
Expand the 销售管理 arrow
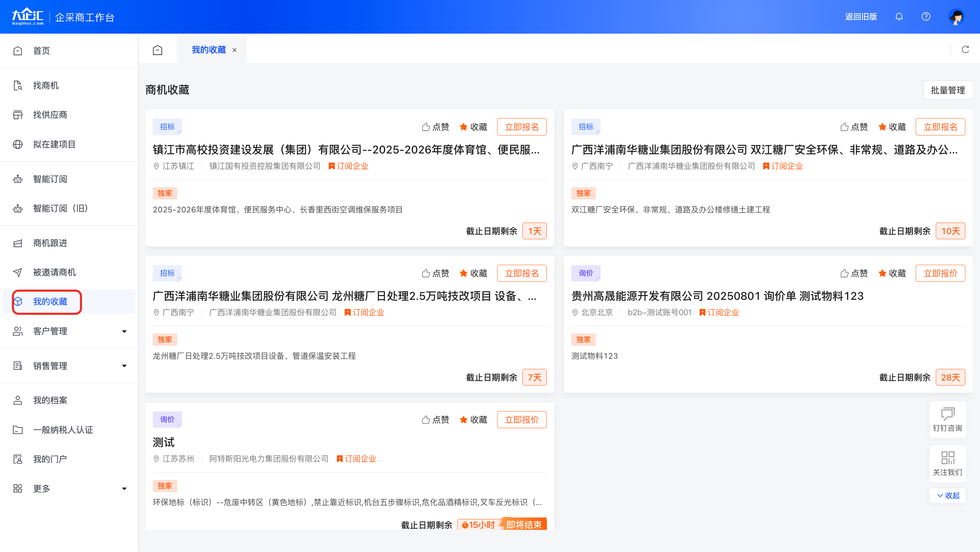coord(125,366)
